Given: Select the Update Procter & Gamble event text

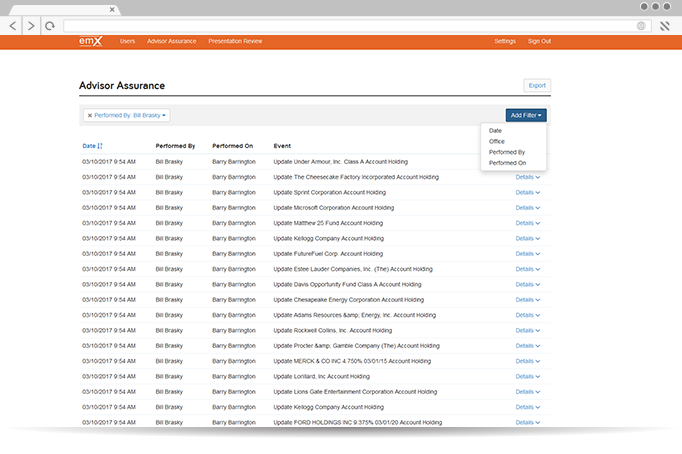Looking at the screenshot, I should point(357,346).
